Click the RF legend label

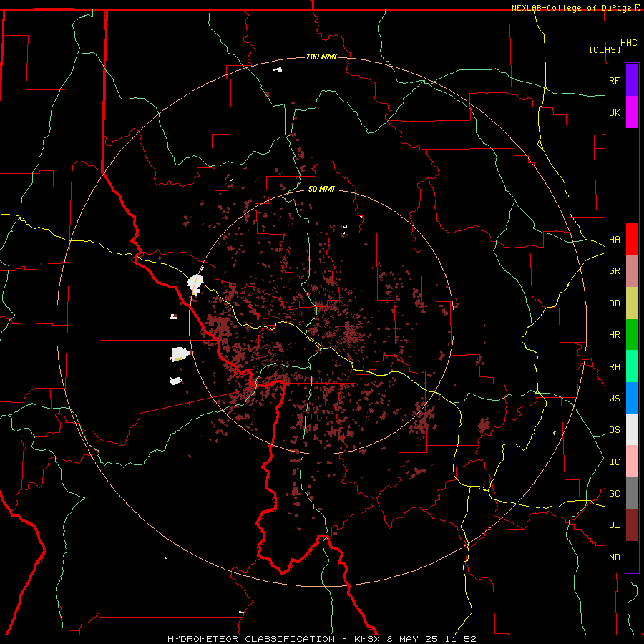(x=614, y=80)
